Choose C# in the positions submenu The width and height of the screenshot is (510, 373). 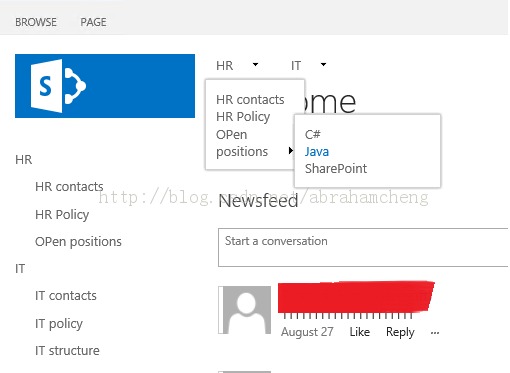tap(313, 135)
